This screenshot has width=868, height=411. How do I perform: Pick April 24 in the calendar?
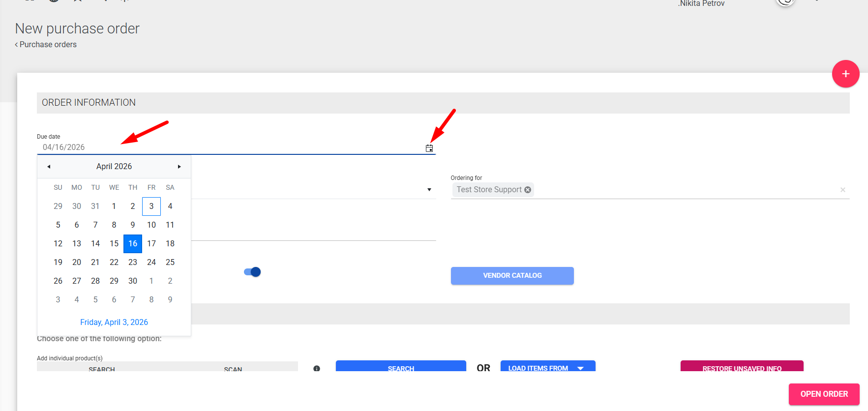click(x=151, y=262)
